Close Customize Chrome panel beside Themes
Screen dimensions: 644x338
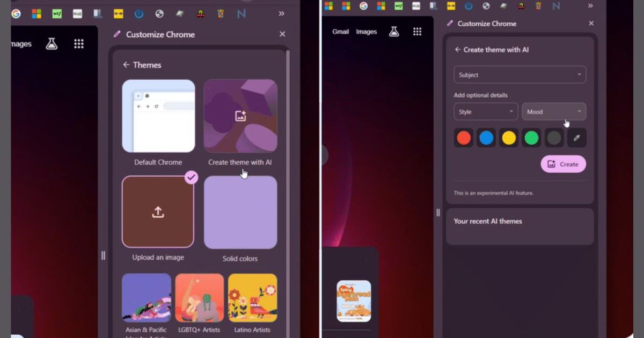[x=282, y=34]
